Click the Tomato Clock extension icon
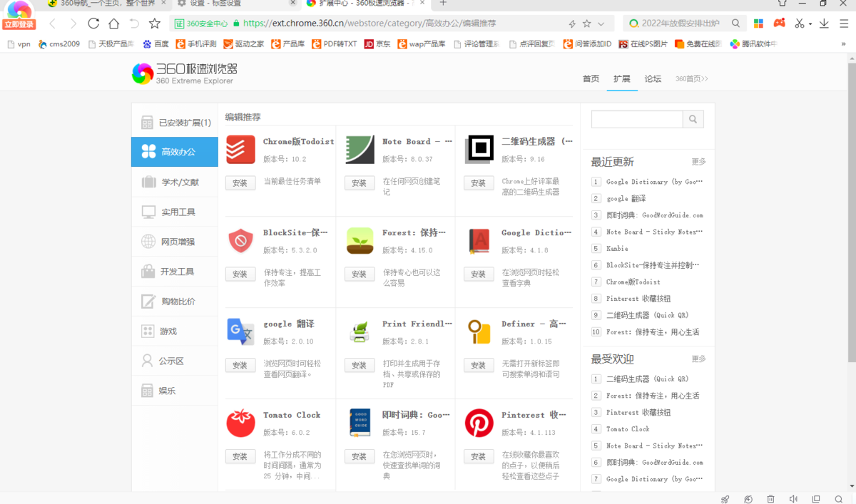The image size is (856, 504). pos(240,423)
